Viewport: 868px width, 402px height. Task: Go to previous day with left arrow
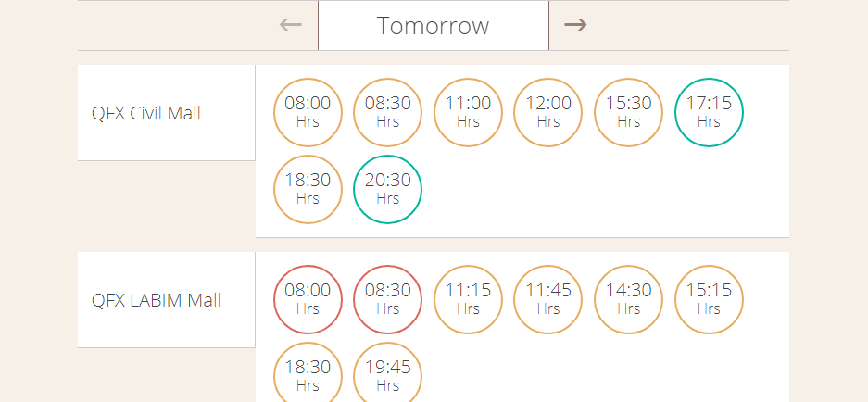tap(291, 25)
